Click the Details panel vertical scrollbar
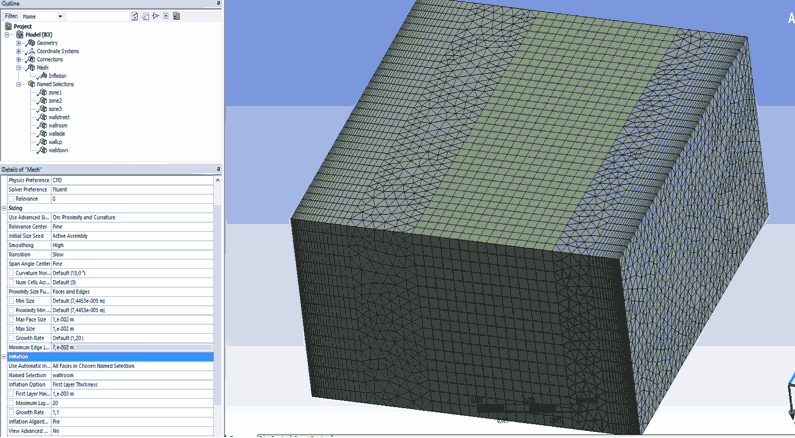Viewport: 795px width, 438px height. click(218, 300)
